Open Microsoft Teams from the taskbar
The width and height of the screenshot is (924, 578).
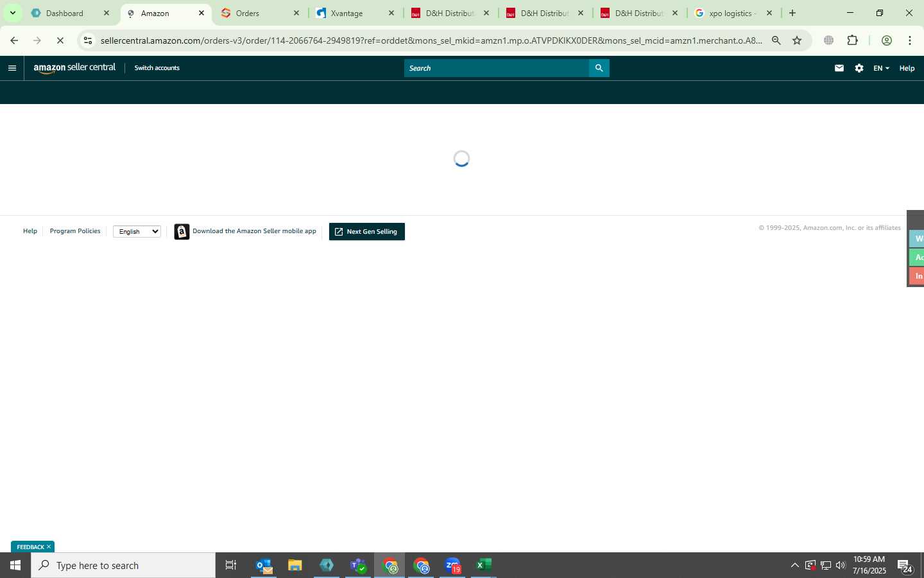[358, 565]
